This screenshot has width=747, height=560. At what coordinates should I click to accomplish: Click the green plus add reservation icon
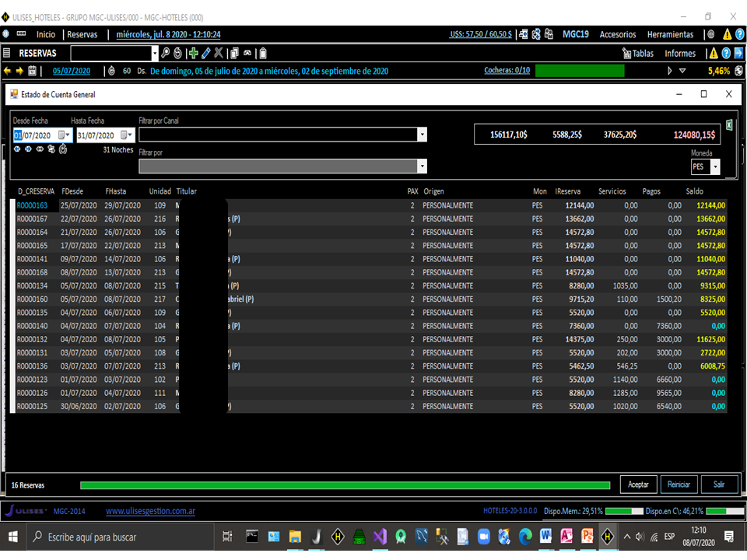(x=194, y=54)
